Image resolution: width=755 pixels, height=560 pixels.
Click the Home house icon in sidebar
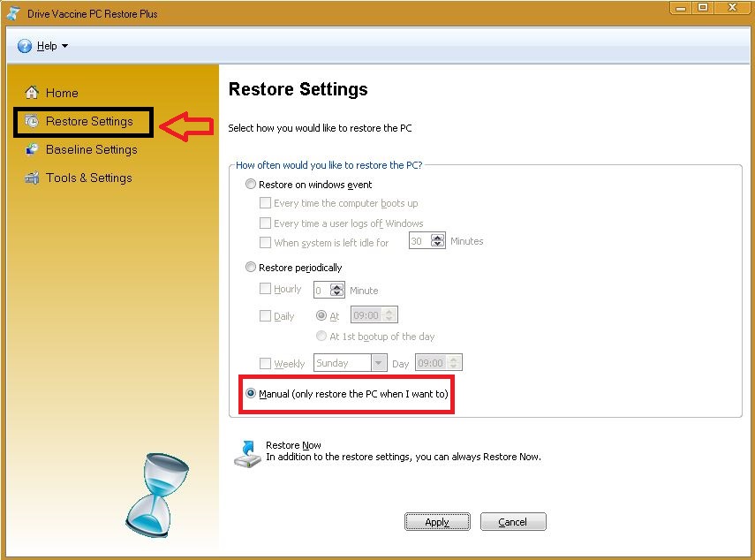pyautogui.click(x=32, y=92)
